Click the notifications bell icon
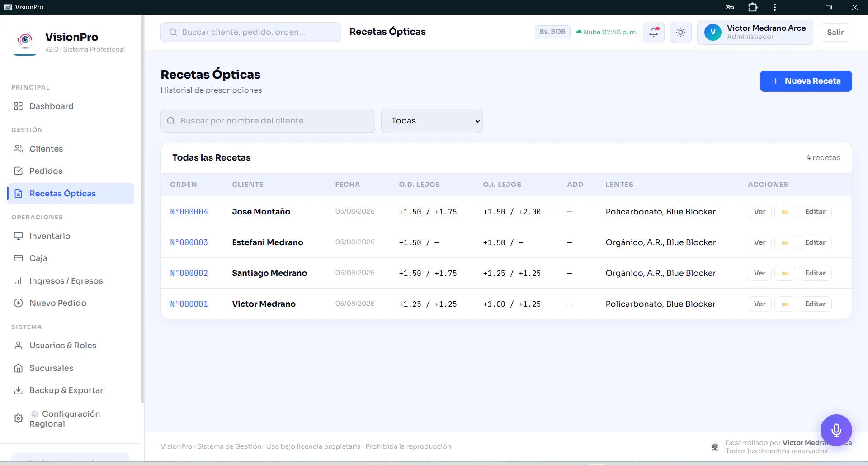 (654, 32)
